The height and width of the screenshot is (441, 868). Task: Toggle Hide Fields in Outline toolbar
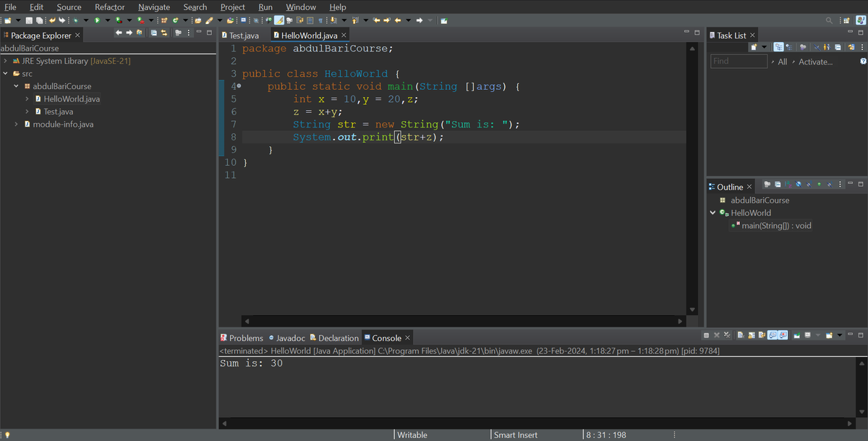click(x=799, y=184)
